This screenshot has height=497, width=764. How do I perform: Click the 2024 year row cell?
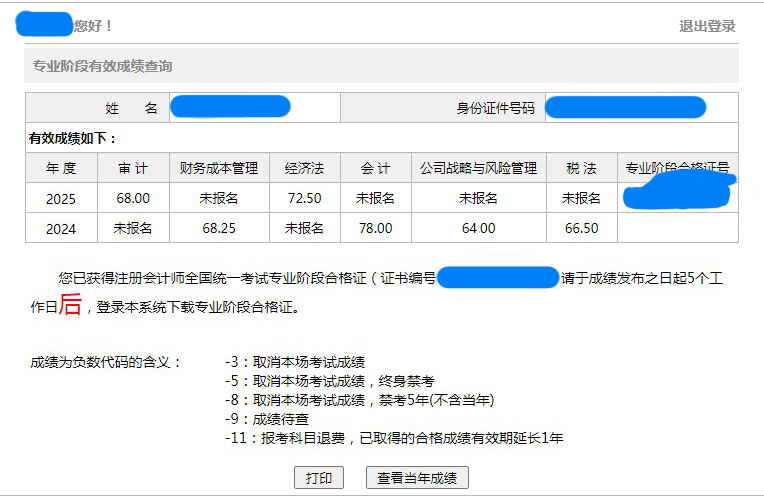click(61, 228)
